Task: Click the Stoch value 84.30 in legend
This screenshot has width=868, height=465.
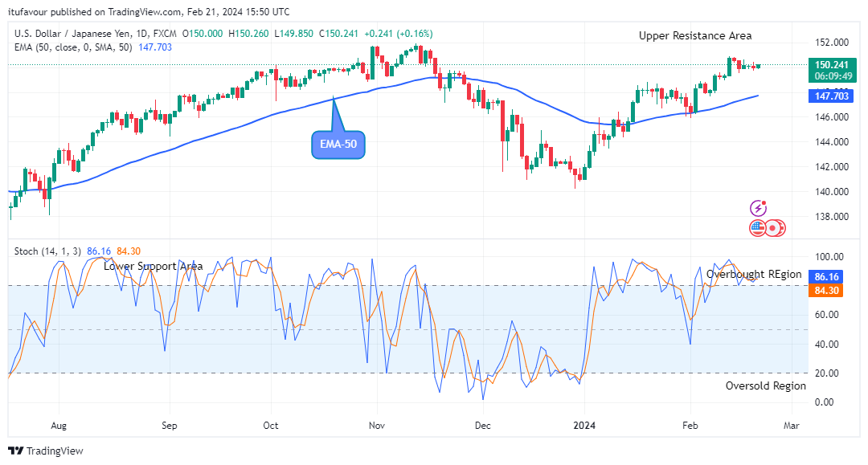Action: tap(129, 251)
